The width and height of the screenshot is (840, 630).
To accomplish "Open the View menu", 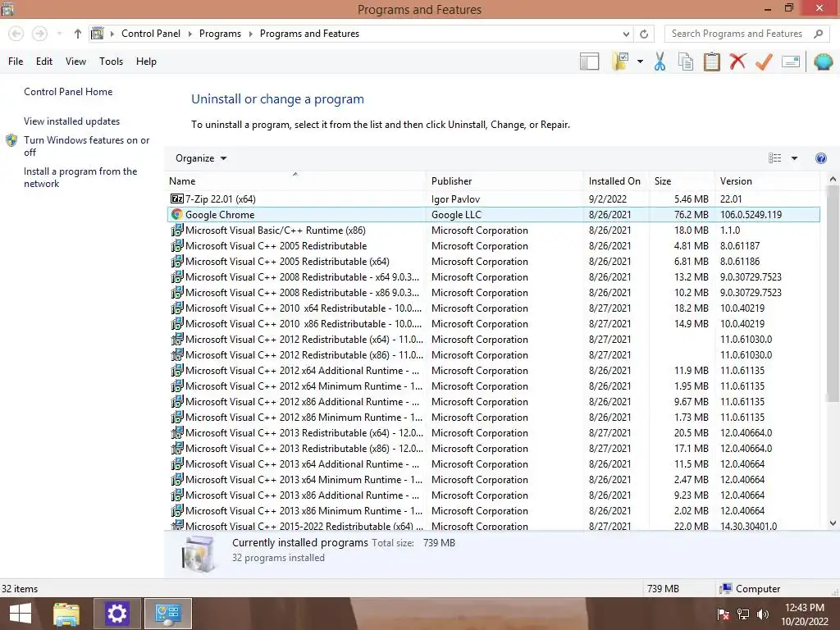I will tap(75, 62).
